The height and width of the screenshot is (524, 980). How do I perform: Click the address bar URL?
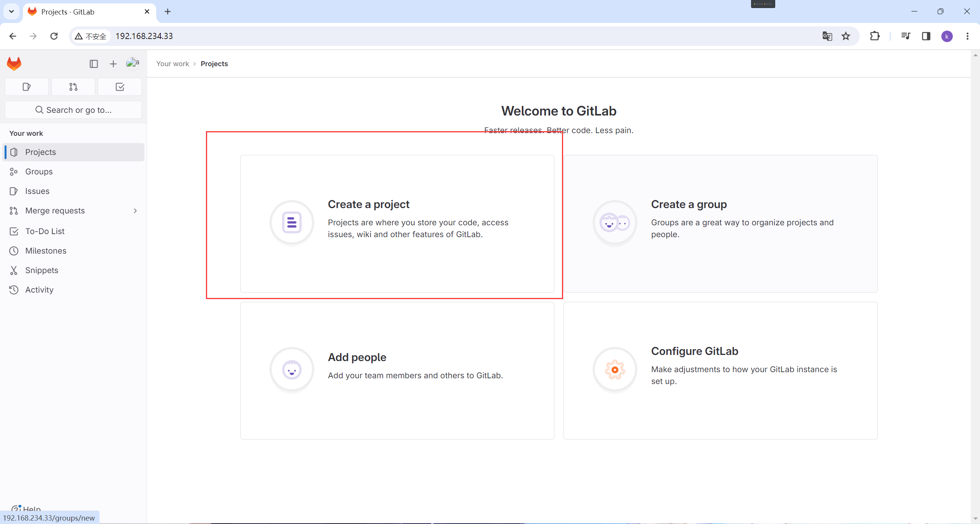tap(144, 36)
